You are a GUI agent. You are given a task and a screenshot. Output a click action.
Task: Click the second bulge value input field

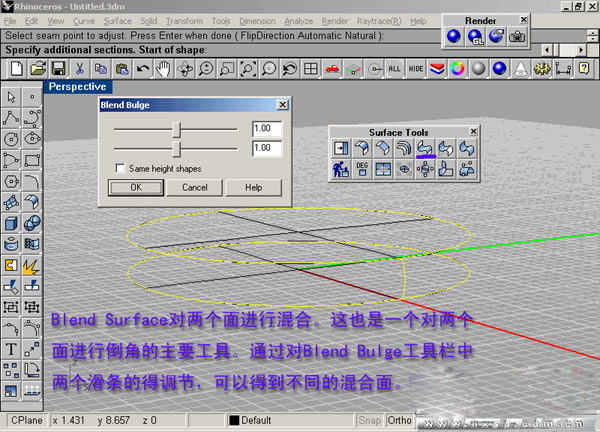[266, 148]
